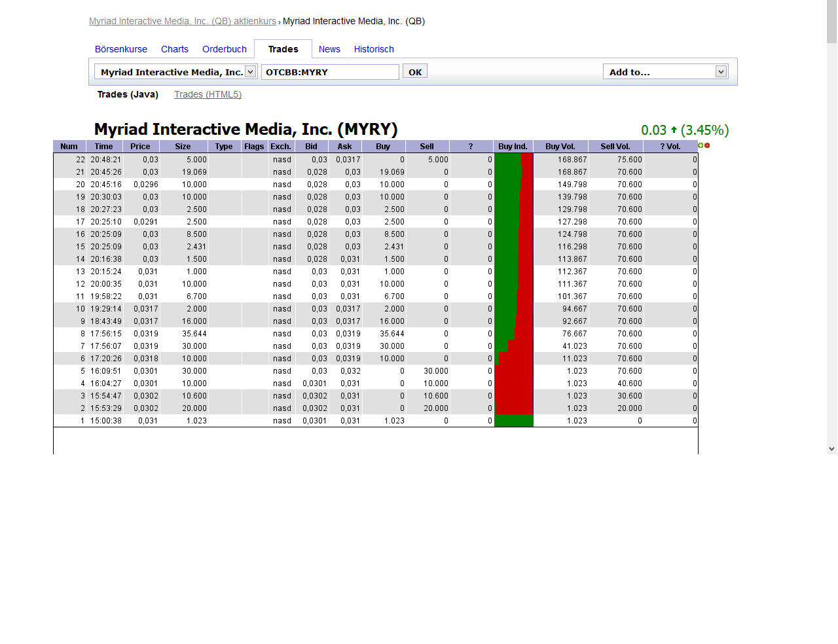The image size is (838, 644).
Task: Open the News tab
Action: coord(329,49)
